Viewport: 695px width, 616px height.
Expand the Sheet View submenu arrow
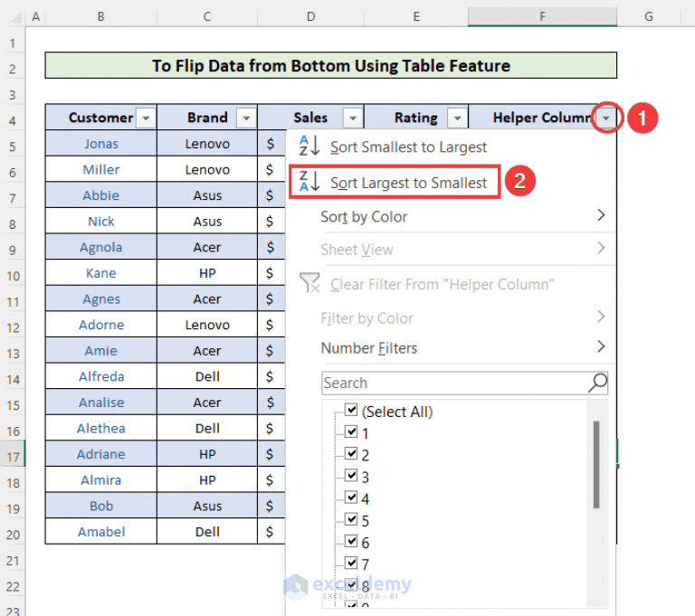[601, 248]
